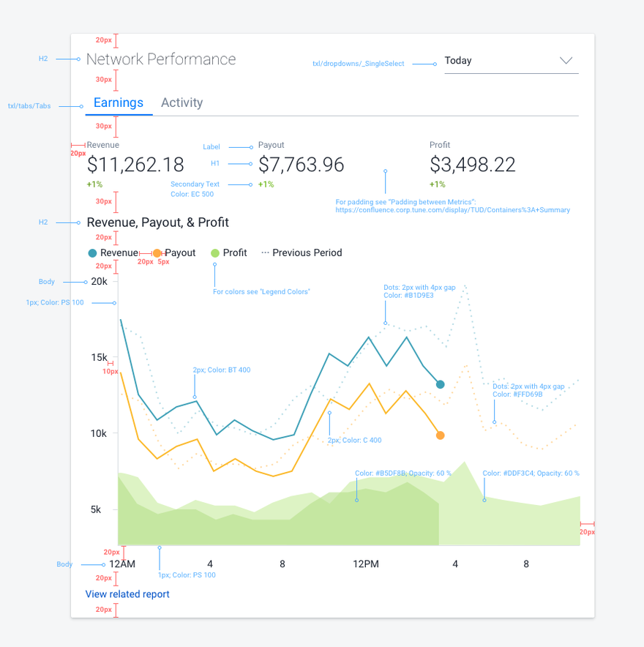Click the $11,262.18 Revenue metric value
Image resolution: width=644 pixels, height=647 pixels.
[135, 165]
